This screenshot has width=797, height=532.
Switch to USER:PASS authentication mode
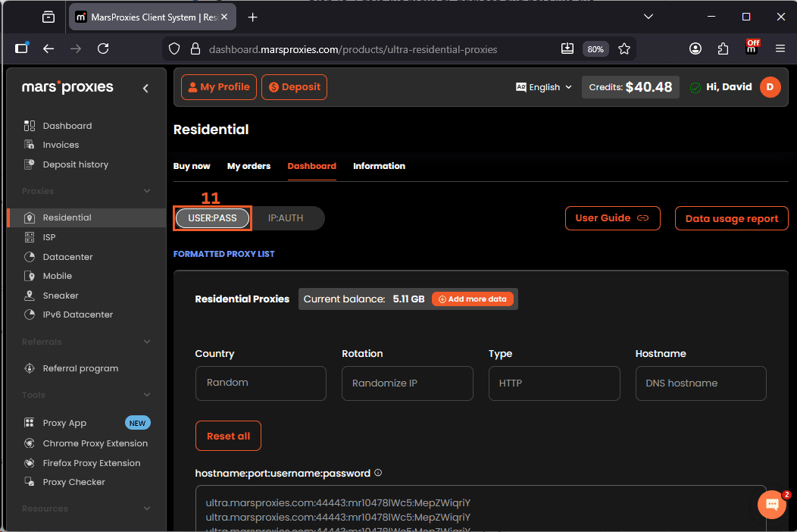tap(212, 218)
